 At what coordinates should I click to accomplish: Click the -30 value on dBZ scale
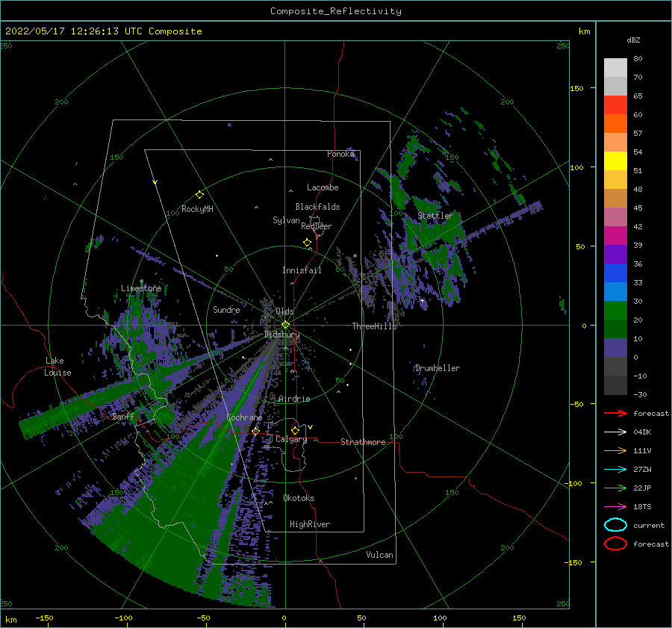pos(640,394)
